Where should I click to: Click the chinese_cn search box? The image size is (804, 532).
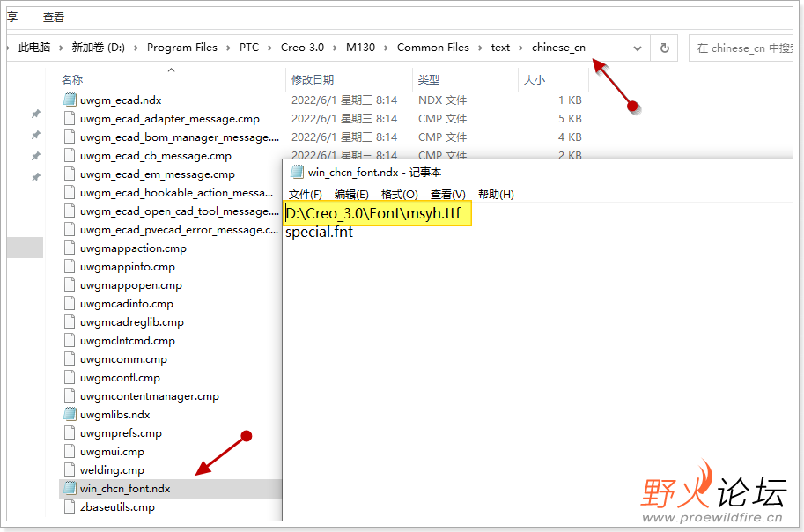(x=741, y=48)
